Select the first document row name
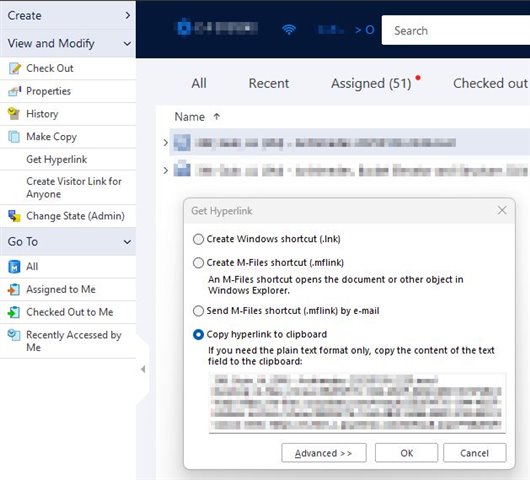Viewport: 530px width, 480px height. coord(325,143)
